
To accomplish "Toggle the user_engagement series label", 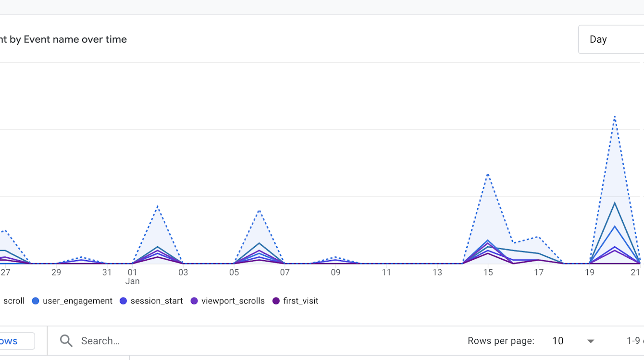I will pos(77,301).
